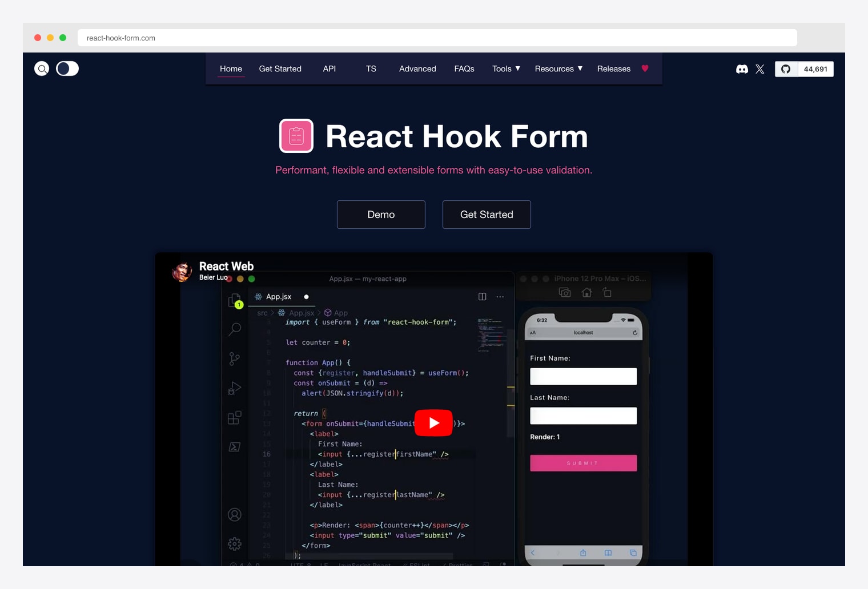This screenshot has width=868, height=589.
Task: Click the Accounts icon in VS Code sidebar
Action: coord(235,515)
